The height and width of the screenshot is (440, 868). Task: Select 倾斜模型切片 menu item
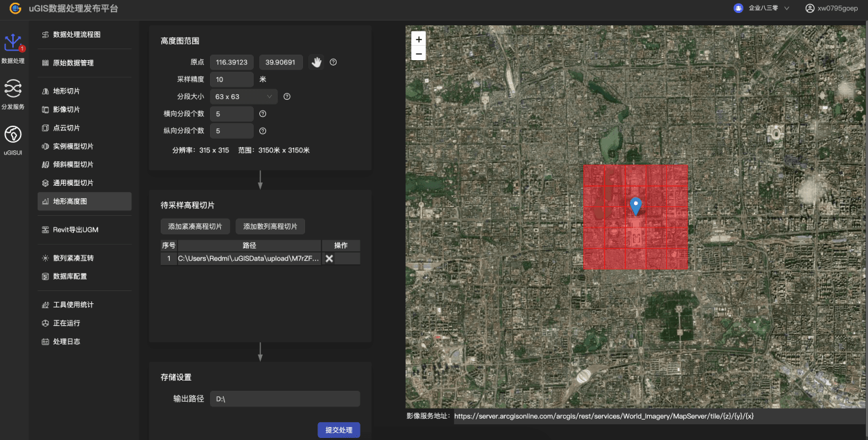(73, 165)
